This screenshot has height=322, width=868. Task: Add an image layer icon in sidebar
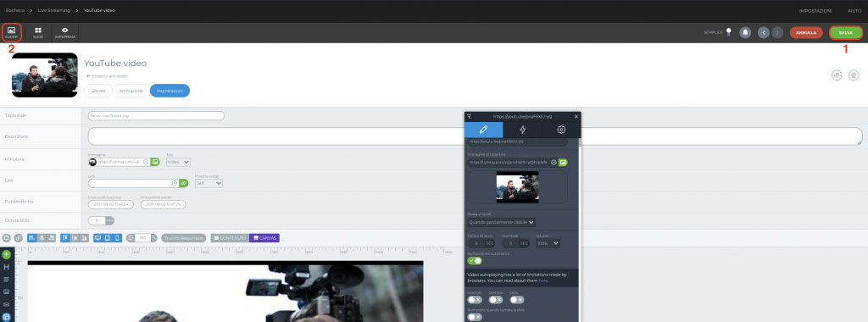pyautogui.click(x=7, y=291)
